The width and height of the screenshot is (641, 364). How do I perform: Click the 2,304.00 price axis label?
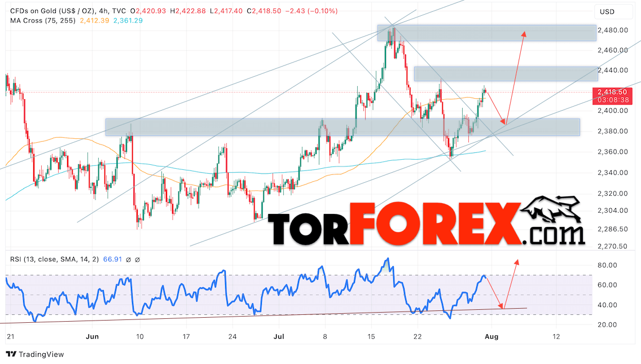tap(612, 210)
